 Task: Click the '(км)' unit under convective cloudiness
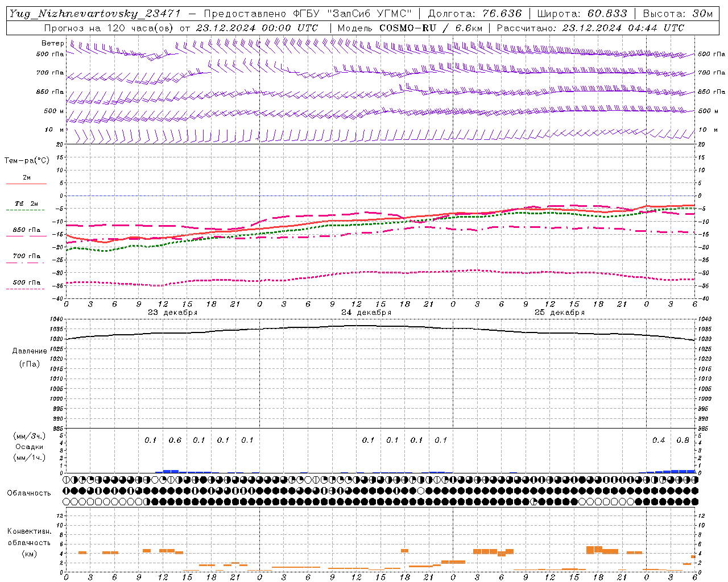29,554
